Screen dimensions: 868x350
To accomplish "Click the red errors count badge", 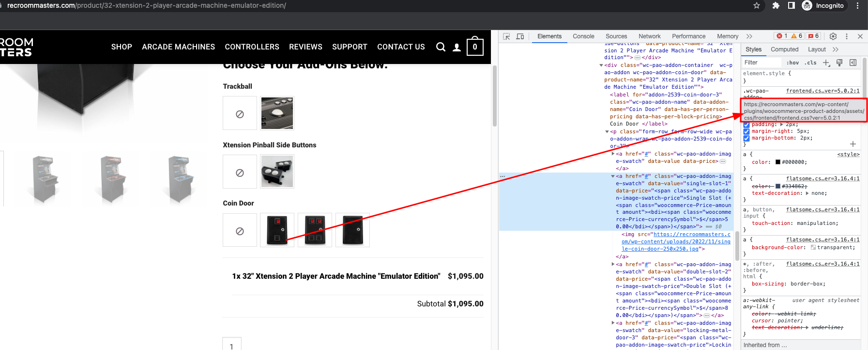I will click(782, 36).
